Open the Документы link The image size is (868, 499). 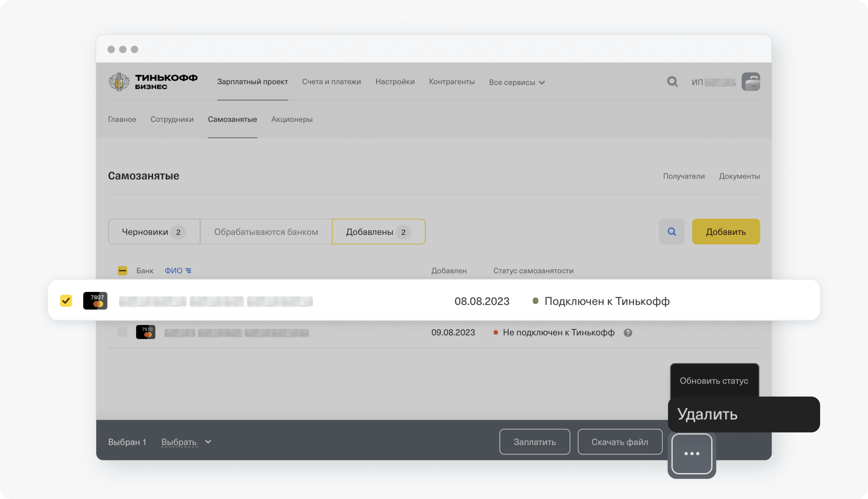(x=739, y=176)
